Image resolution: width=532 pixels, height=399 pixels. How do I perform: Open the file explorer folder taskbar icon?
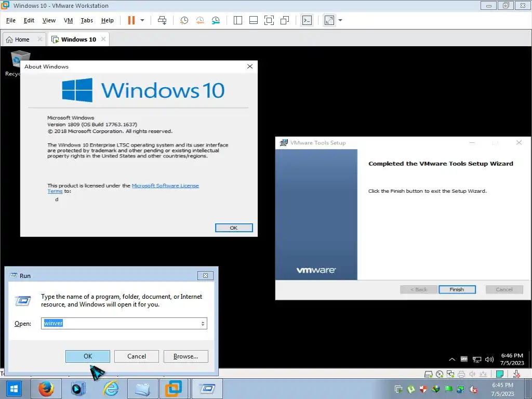pyautogui.click(x=142, y=389)
